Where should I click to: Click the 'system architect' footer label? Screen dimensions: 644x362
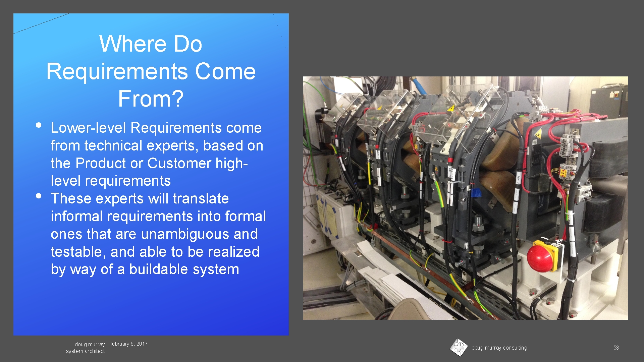pyautogui.click(x=85, y=351)
